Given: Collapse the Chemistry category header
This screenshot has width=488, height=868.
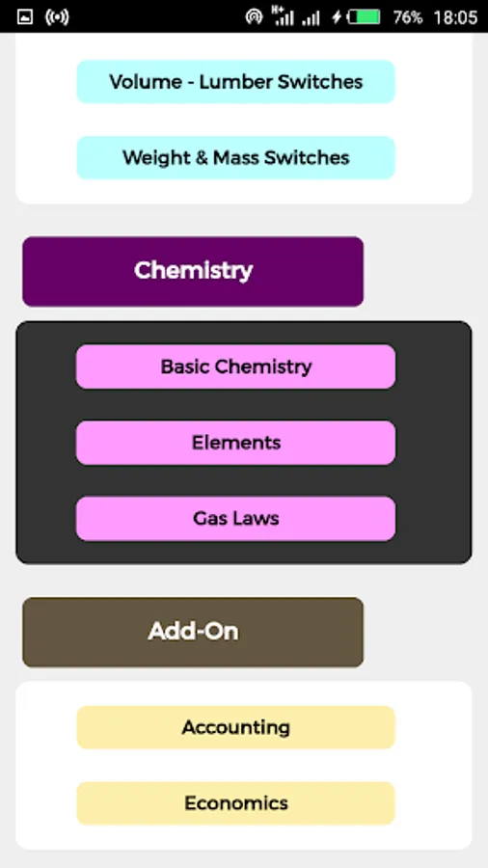Looking at the screenshot, I should (x=193, y=271).
